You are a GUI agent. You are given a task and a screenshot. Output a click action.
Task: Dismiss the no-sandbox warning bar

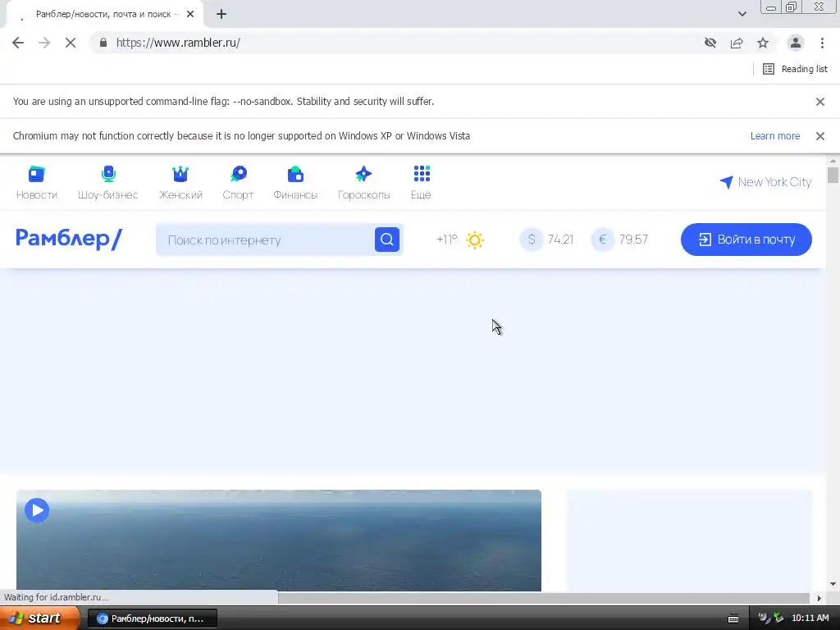(x=820, y=102)
